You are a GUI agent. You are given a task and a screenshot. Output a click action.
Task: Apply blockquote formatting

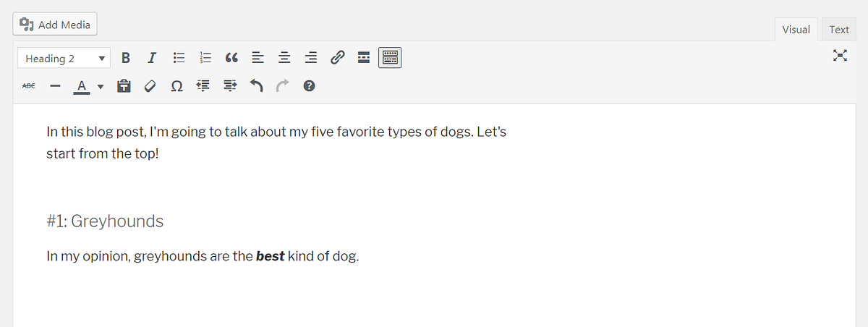click(231, 59)
